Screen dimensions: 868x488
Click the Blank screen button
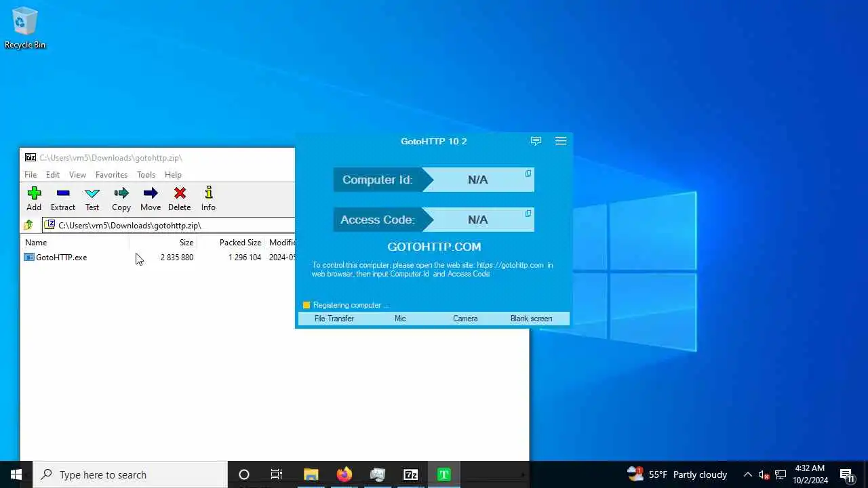coord(531,319)
